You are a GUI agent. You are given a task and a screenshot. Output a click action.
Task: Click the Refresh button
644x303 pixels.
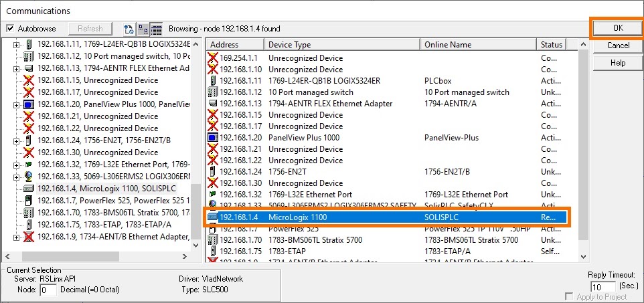coord(90,29)
